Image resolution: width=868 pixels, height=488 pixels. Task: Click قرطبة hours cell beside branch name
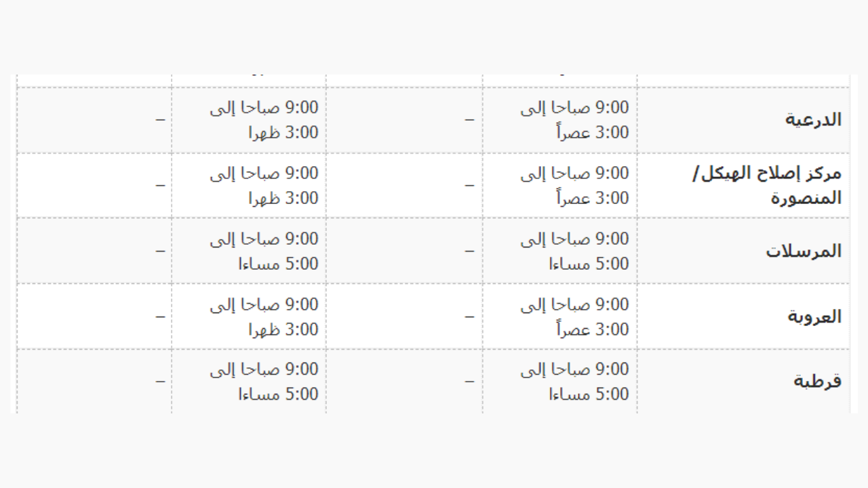[x=574, y=381]
